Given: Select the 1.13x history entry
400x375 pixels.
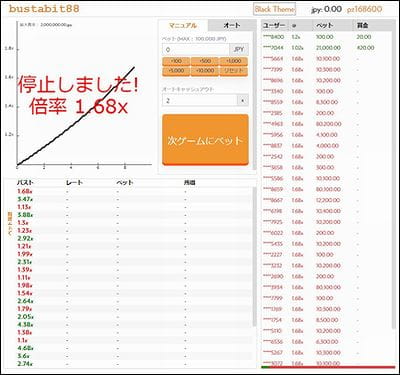Looking at the screenshot, I should point(24,207).
